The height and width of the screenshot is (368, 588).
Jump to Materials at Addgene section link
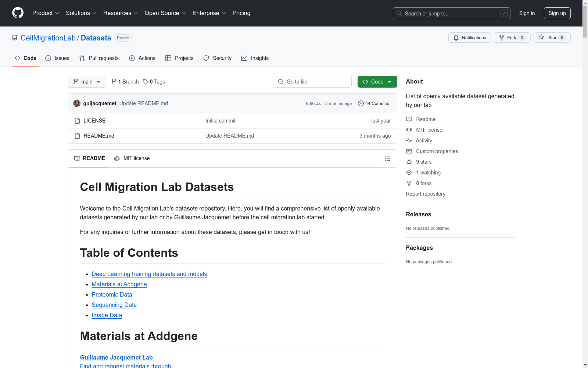(x=119, y=284)
